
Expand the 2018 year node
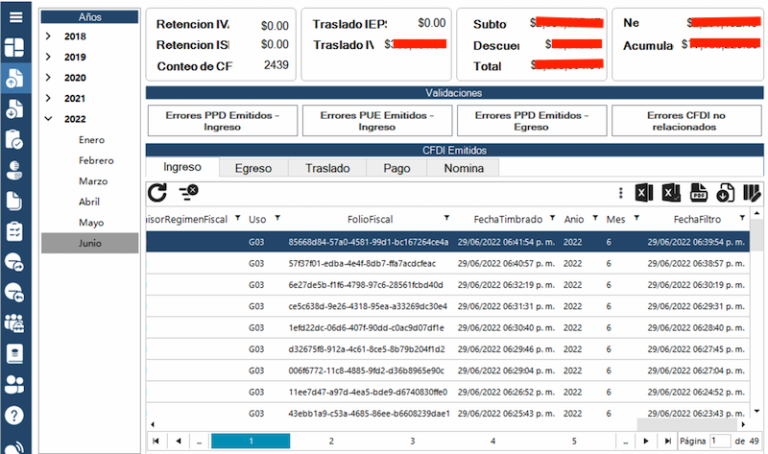[x=48, y=36]
